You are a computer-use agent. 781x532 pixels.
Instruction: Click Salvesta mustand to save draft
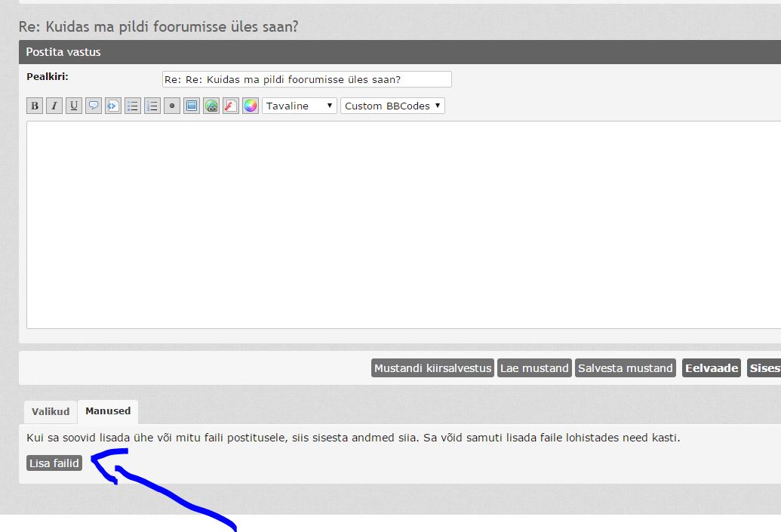(x=625, y=368)
